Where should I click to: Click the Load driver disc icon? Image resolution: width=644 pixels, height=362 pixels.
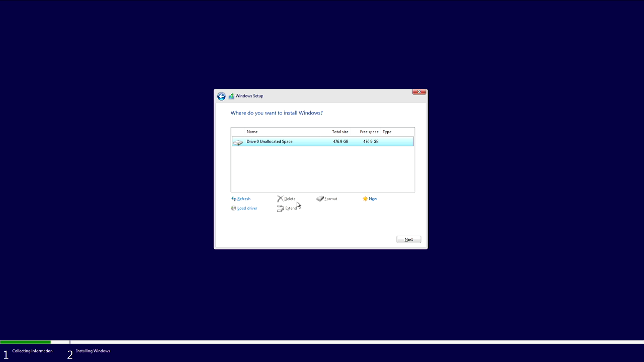pyautogui.click(x=233, y=208)
